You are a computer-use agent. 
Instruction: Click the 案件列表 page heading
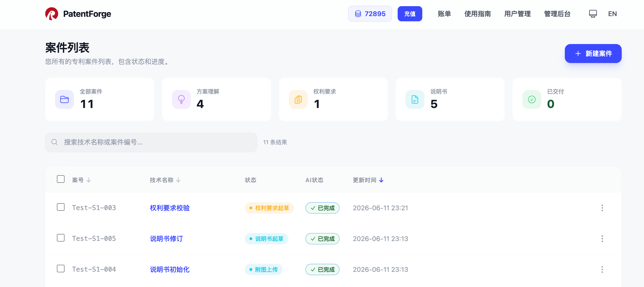tap(67, 48)
